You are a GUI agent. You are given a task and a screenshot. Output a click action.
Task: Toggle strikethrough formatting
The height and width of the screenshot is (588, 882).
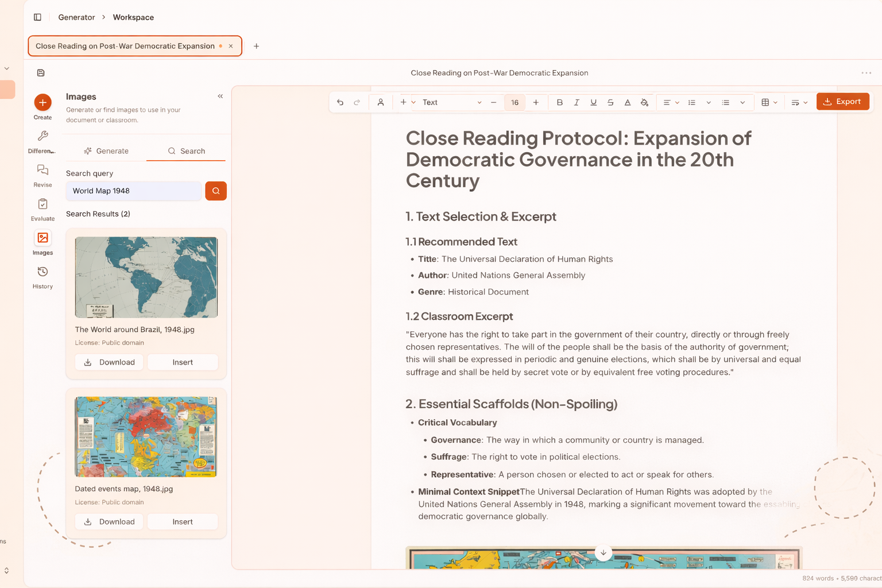coord(610,102)
